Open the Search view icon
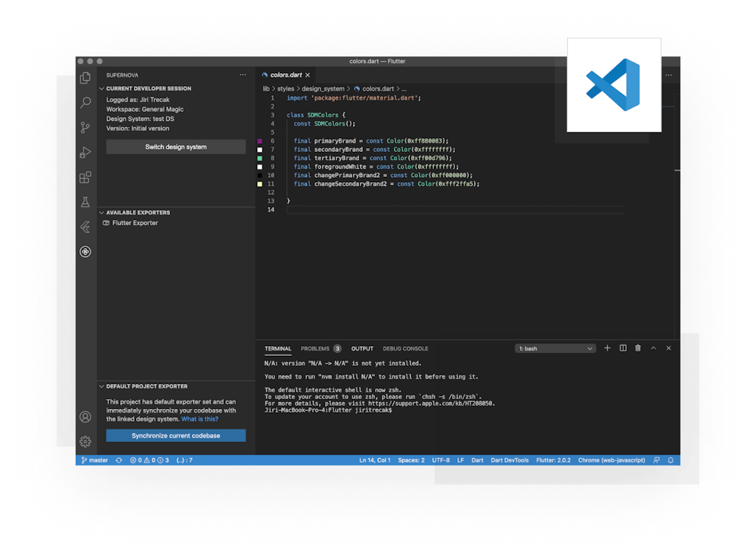This screenshot has height=560, width=756. pos(85,102)
